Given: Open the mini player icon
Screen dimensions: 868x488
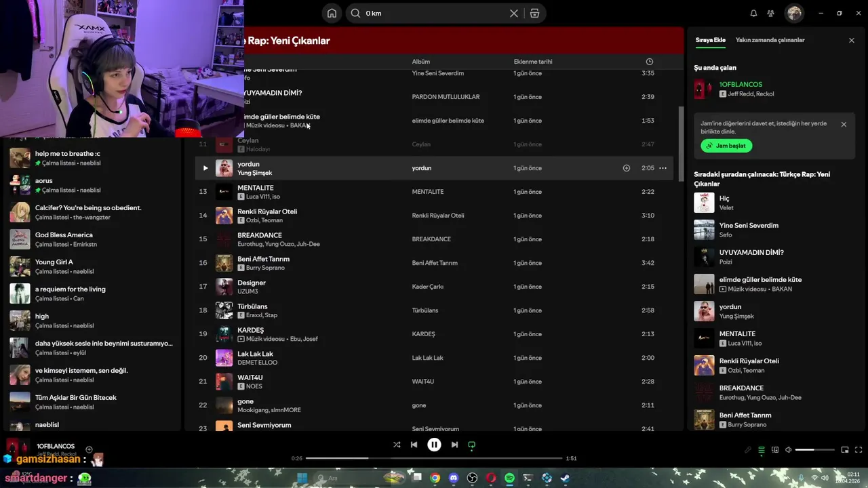Looking at the screenshot, I should coord(845,450).
